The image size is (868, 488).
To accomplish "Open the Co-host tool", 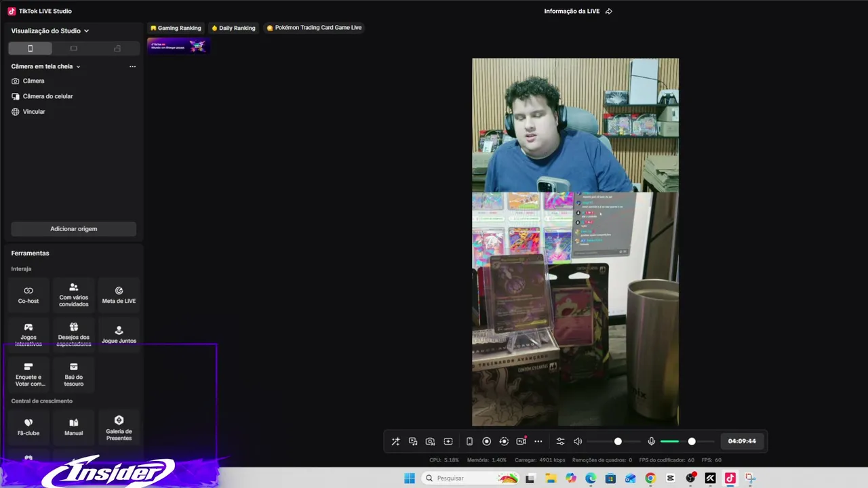I will point(28,295).
